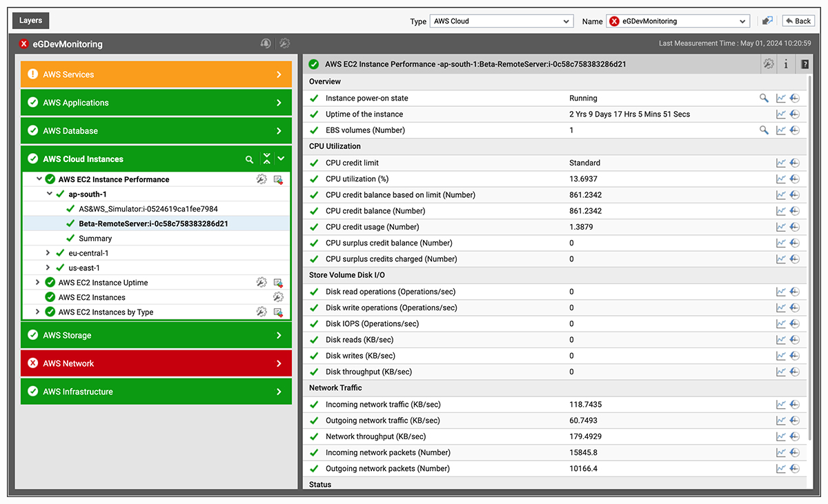Switch to the Layers tab
The image size is (828, 504).
pos(31,21)
